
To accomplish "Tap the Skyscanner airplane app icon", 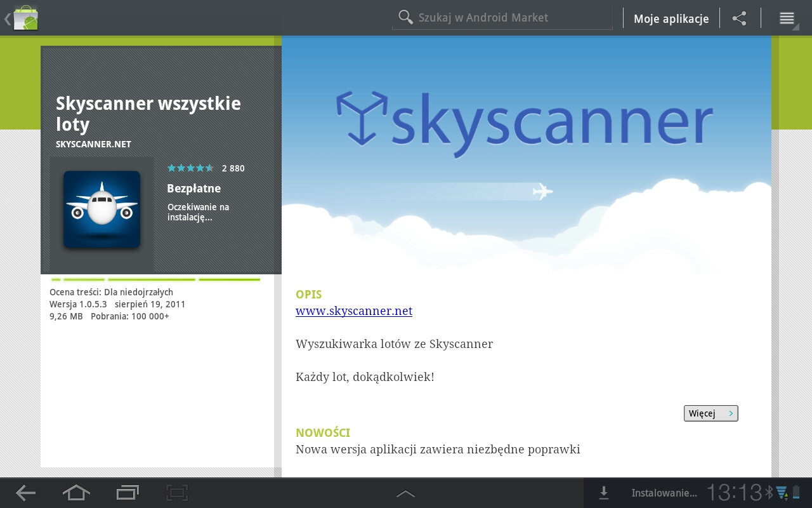I will coord(101,210).
